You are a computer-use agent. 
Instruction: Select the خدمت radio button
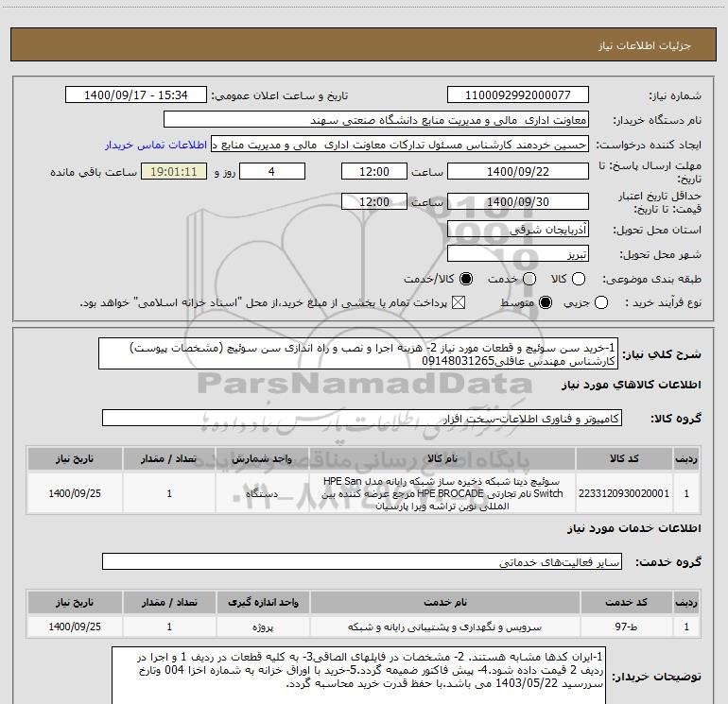coord(529,279)
